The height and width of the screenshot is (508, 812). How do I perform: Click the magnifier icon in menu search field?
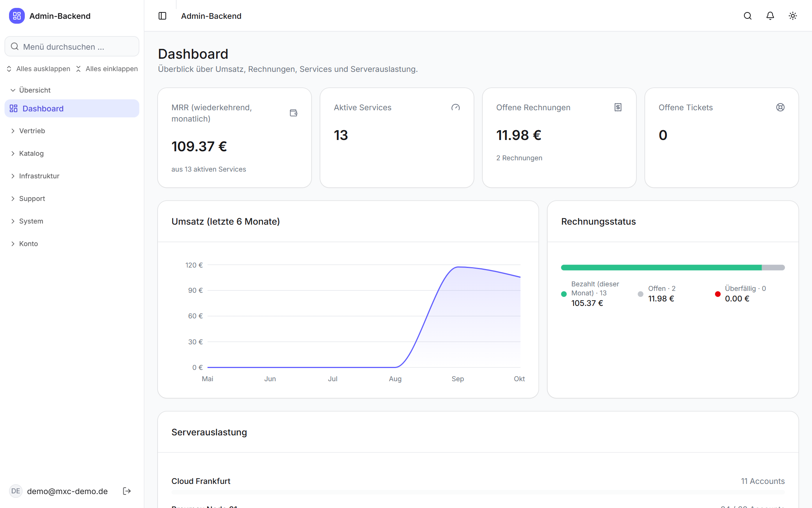(15, 46)
